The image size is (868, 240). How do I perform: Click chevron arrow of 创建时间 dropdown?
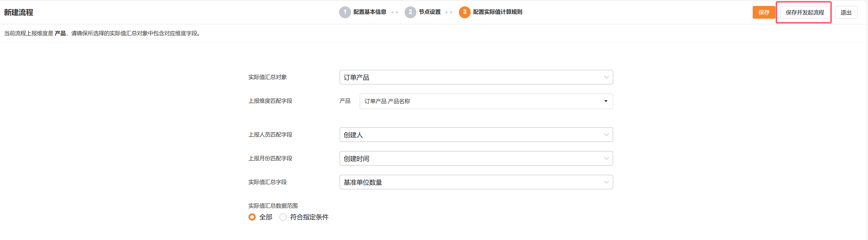click(x=606, y=158)
